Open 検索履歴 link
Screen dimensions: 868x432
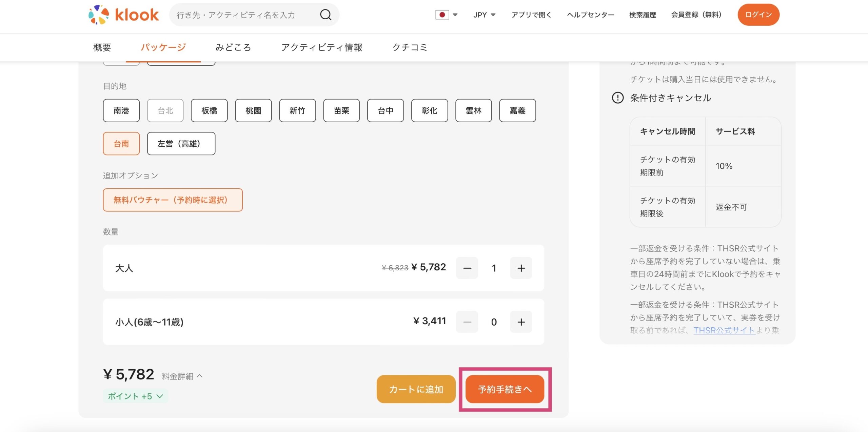tap(643, 15)
